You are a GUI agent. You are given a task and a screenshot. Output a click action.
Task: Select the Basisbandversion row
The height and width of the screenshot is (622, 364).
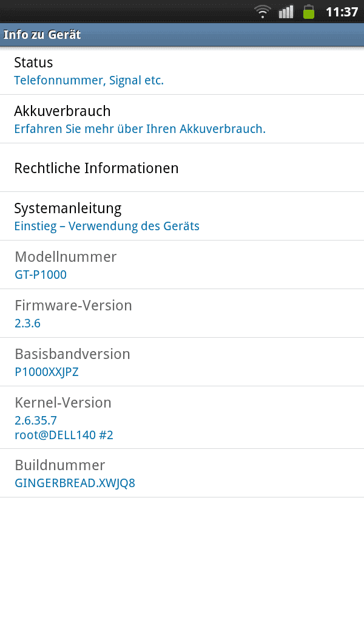(182, 362)
